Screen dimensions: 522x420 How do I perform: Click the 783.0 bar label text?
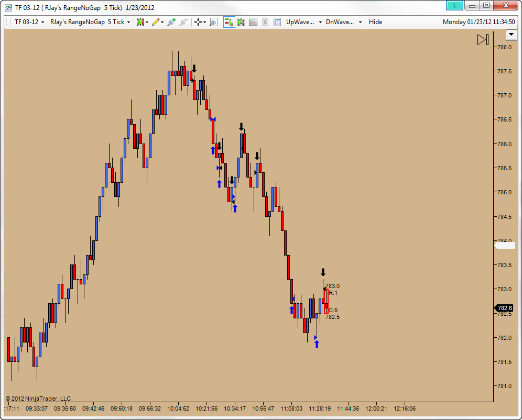coord(332,286)
